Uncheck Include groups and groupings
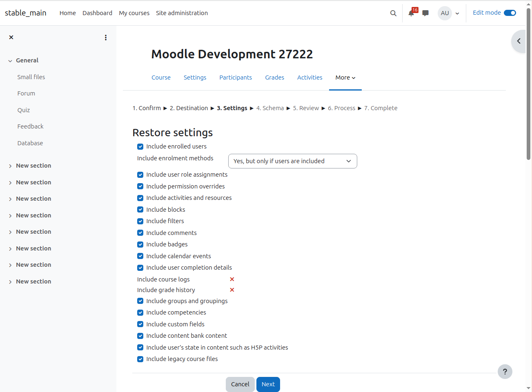The height and width of the screenshot is (392, 532). click(140, 301)
